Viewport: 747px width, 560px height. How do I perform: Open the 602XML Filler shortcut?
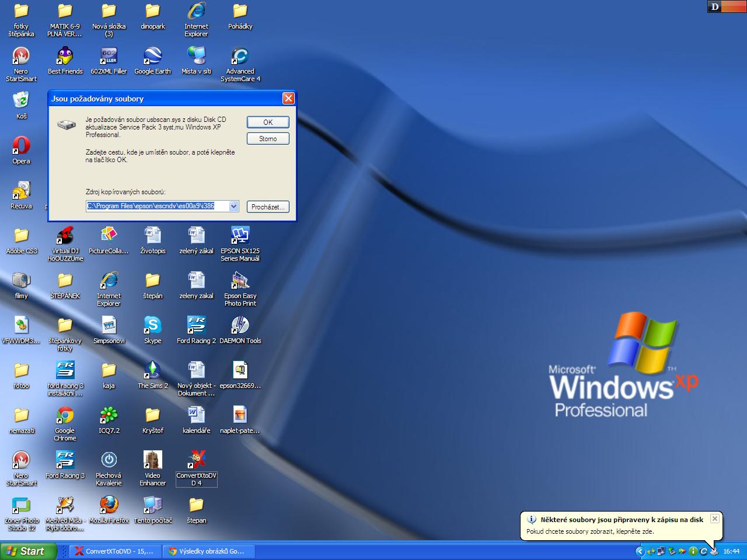(109, 61)
